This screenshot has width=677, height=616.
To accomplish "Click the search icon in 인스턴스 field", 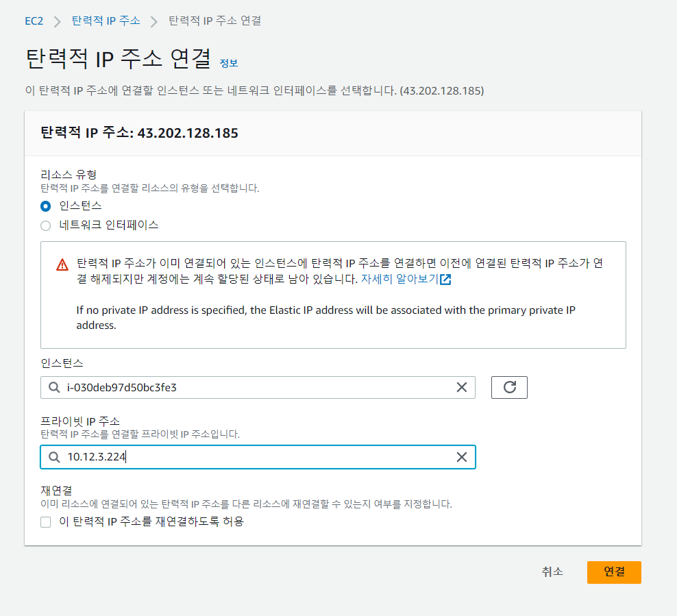I will pos(54,387).
